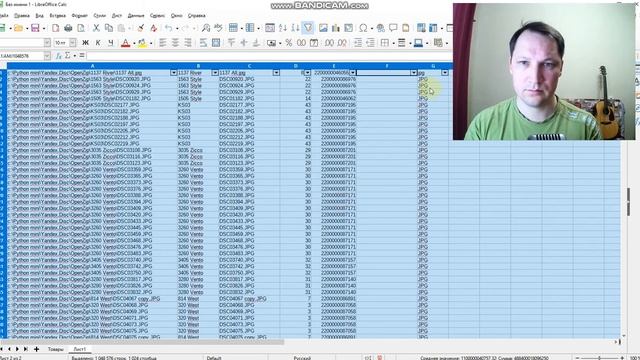Click the Insert Column icon
This screenshot has width=640, height=360.
pos(249,28)
